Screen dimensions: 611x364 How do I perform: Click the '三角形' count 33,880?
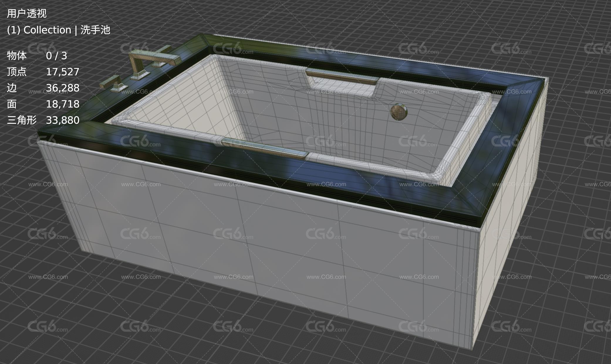pos(63,120)
